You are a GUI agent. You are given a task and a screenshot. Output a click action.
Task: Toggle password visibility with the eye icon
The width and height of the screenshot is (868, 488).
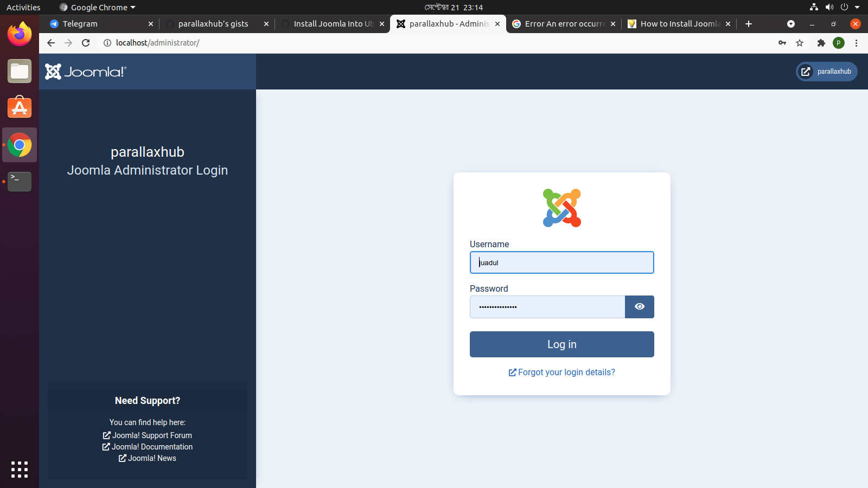pyautogui.click(x=639, y=306)
